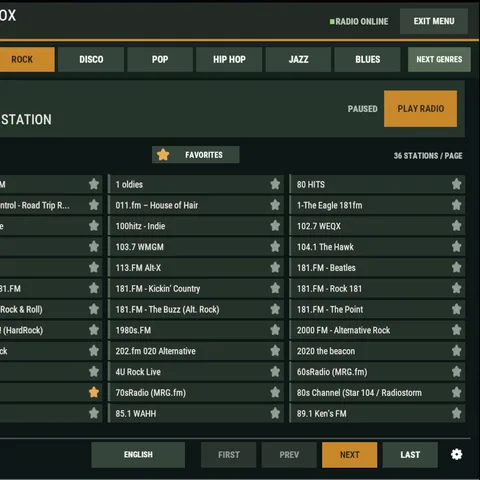Go to FIRST page of stations
This screenshot has width=480, height=480.
pyautogui.click(x=229, y=455)
